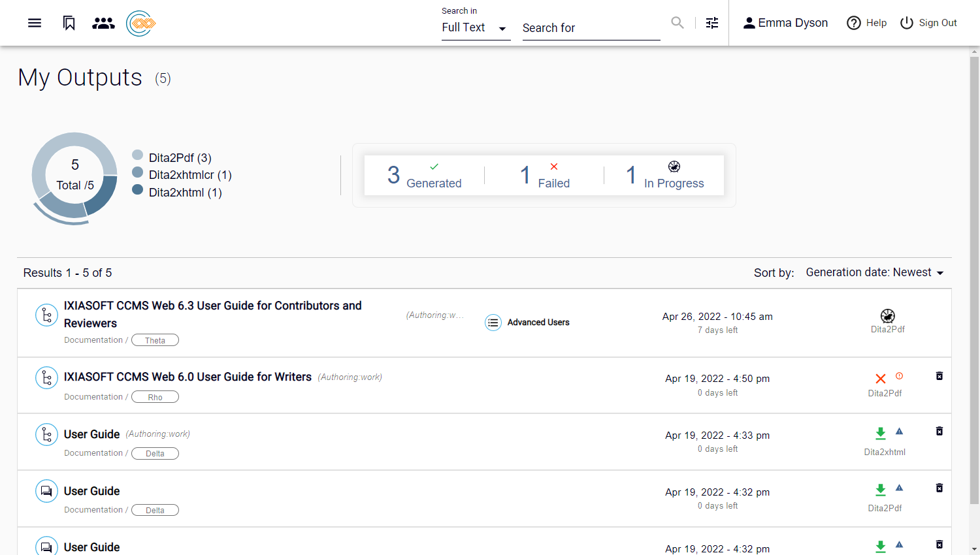Open the collaborators people icon

coord(103,23)
